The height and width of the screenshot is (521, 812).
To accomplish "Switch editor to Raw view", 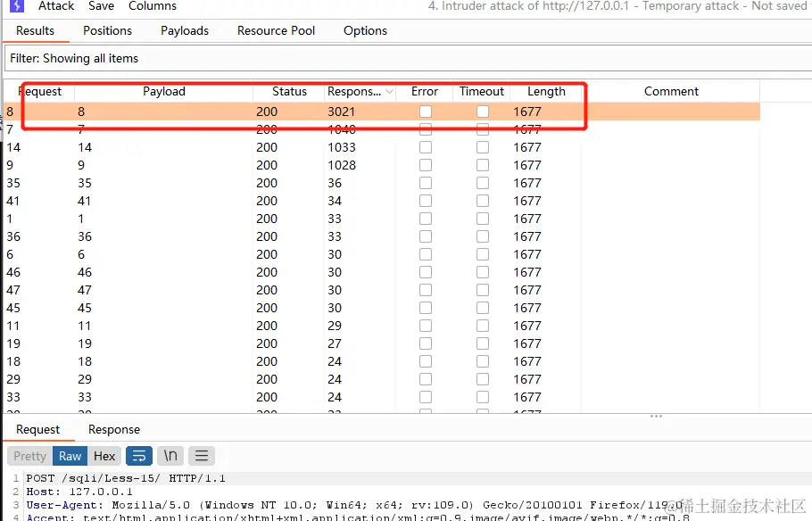I will 70,456.
